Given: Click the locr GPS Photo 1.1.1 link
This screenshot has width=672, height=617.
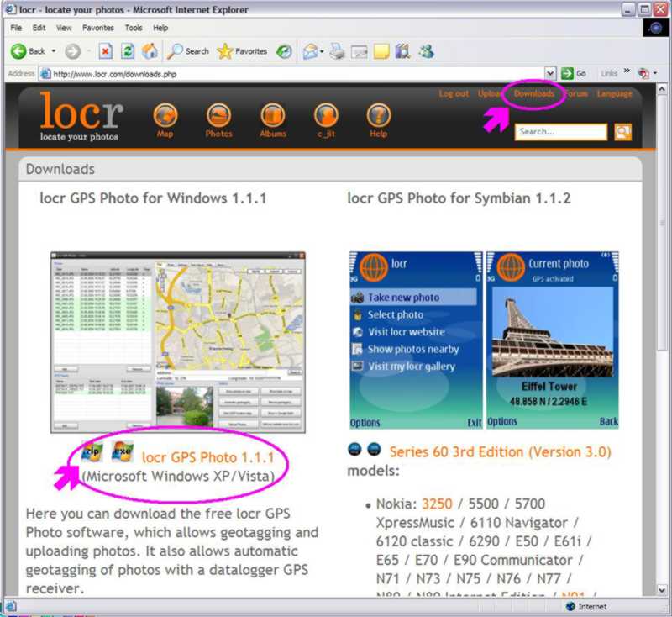Looking at the screenshot, I should pos(207,457).
